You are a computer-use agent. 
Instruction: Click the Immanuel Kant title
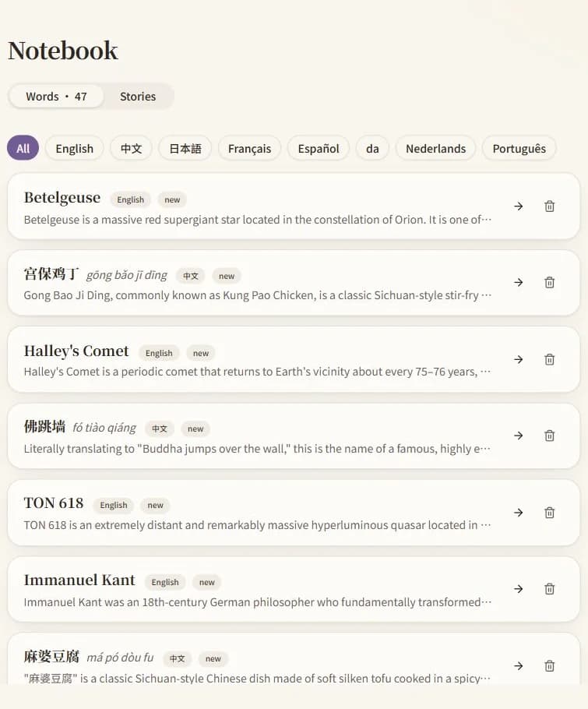coord(79,580)
